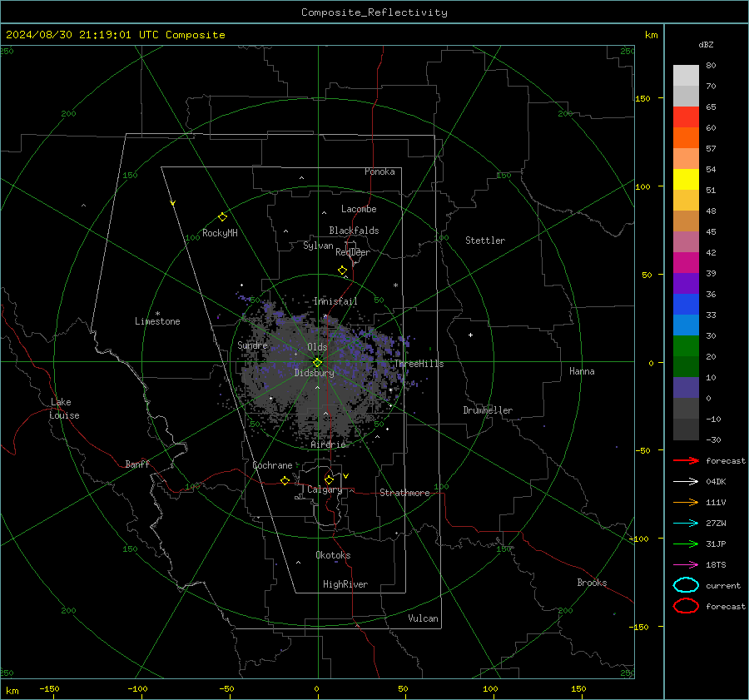Viewport: 749px width, 700px height.
Task: Click the Lake Louise label
Action: (64, 409)
